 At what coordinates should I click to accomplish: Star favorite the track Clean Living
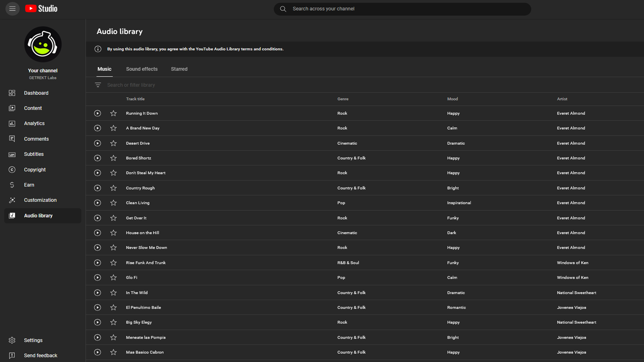pos(113,203)
